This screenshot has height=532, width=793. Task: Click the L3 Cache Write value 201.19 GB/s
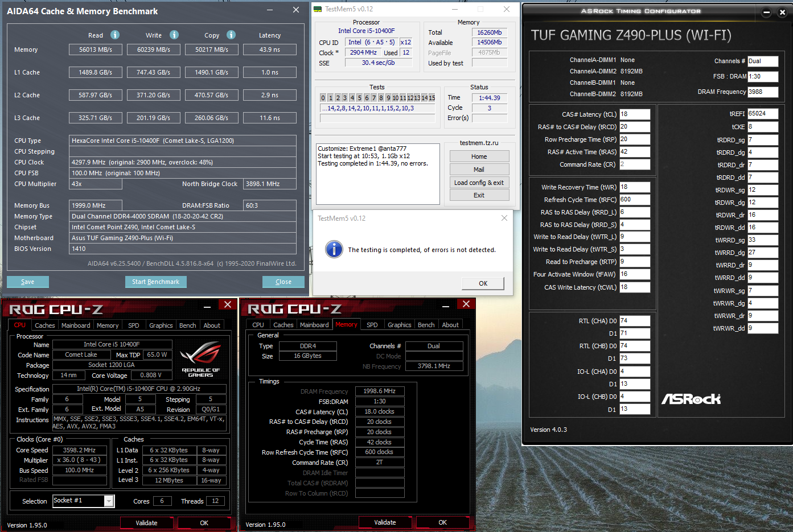tap(154, 118)
